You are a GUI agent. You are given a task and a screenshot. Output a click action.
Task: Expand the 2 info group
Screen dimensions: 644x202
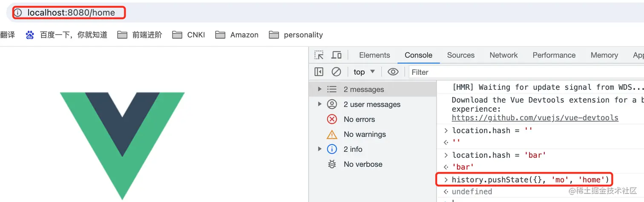click(x=319, y=149)
